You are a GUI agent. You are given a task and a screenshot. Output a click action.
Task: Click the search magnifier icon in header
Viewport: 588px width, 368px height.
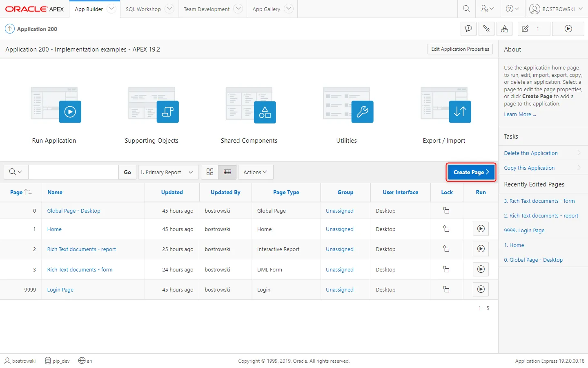pyautogui.click(x=466, y=9)
